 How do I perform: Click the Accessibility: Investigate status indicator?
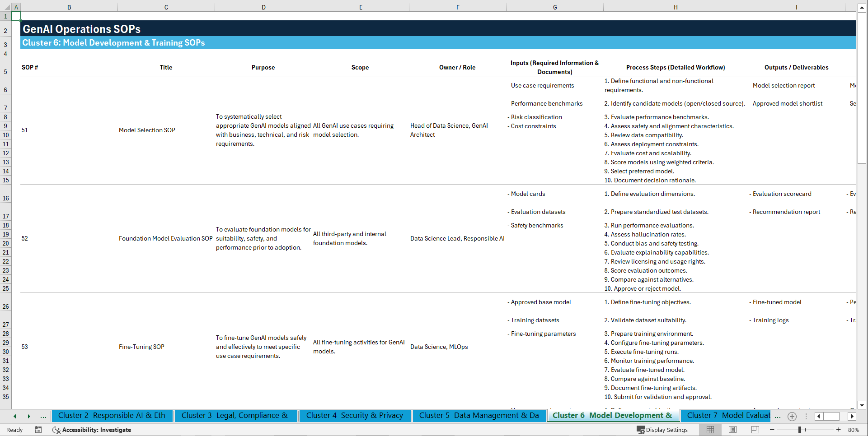pos(92,430)
